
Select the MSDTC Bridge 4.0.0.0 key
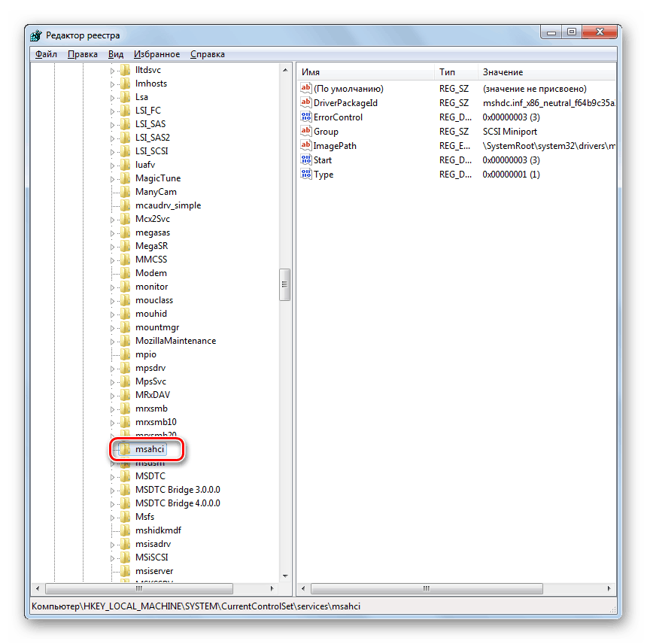[x=178, y=503]
